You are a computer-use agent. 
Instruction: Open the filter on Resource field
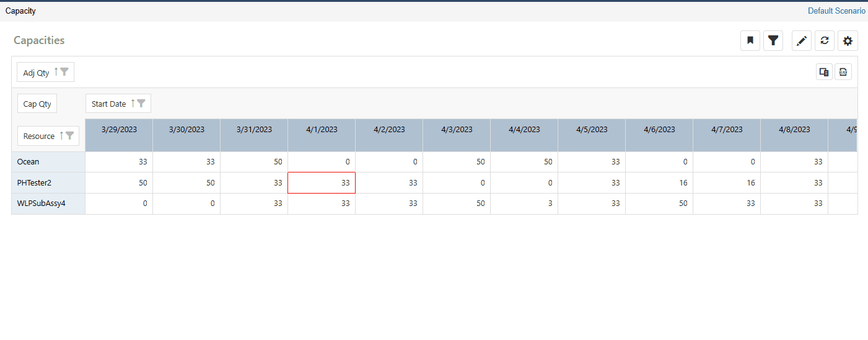[70, 136]
